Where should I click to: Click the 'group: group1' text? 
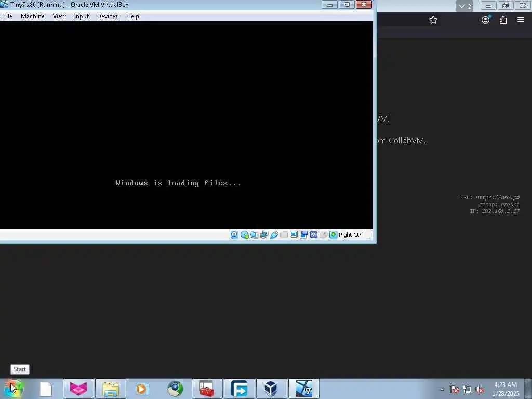point(499,204)
